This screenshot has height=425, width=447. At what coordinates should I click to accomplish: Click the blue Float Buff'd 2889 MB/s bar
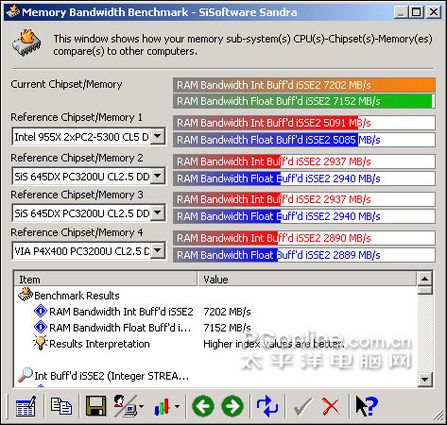[x=304, y=255]
